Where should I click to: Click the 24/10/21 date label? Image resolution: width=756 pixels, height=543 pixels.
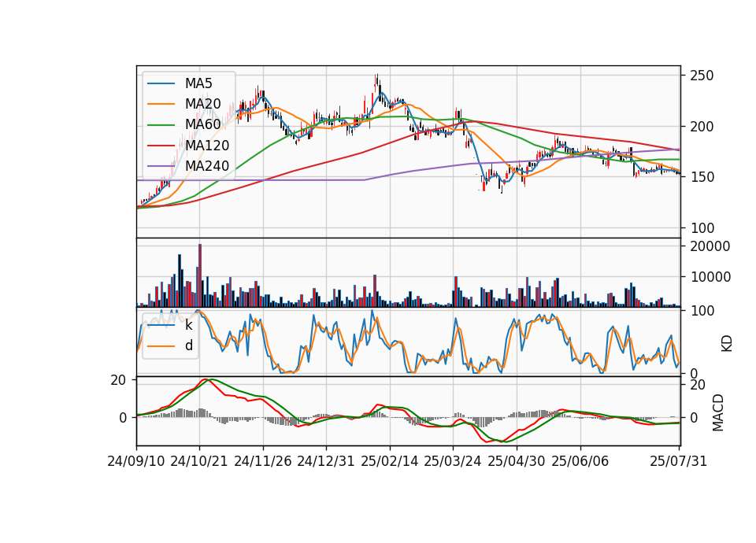[199, 461]
